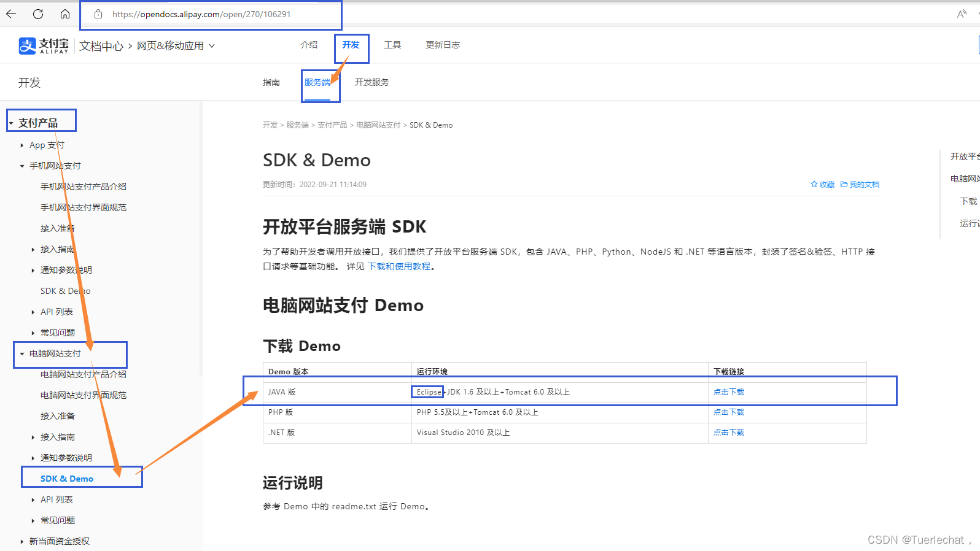Viewport: 980px width, 551px height.
Task: Reload the page with the refresh icon
Action: click(38, 13)
